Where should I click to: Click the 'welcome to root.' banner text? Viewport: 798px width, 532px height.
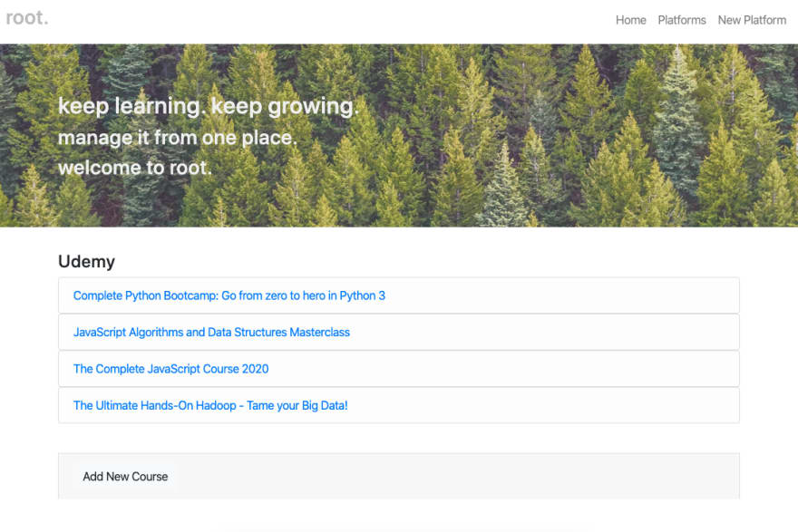[x=134, y=168]
